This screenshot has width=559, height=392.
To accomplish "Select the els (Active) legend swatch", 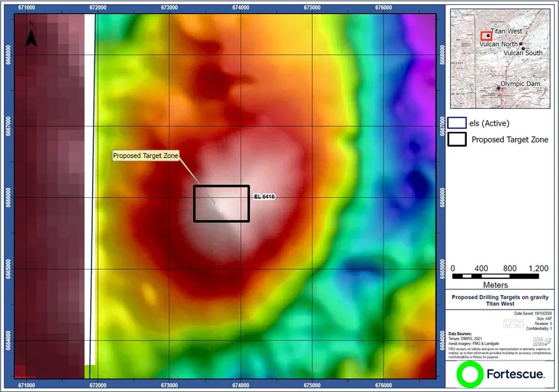I will click(x=457, y=123).
